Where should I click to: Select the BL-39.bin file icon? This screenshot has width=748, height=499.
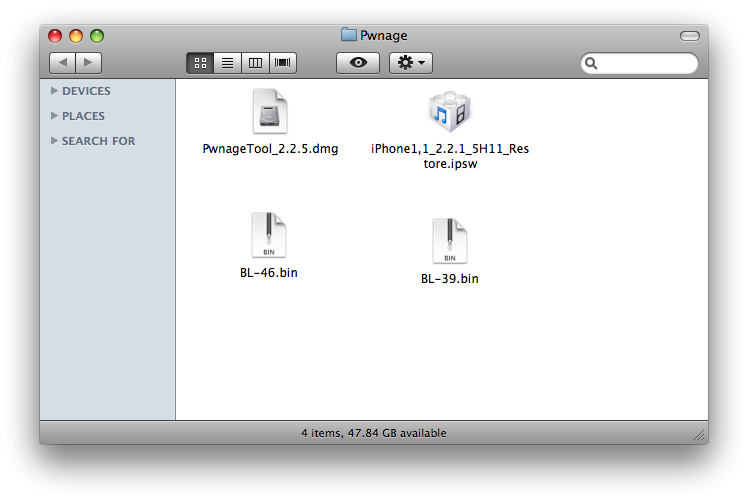pyautogui.click(x=449, y=242)
